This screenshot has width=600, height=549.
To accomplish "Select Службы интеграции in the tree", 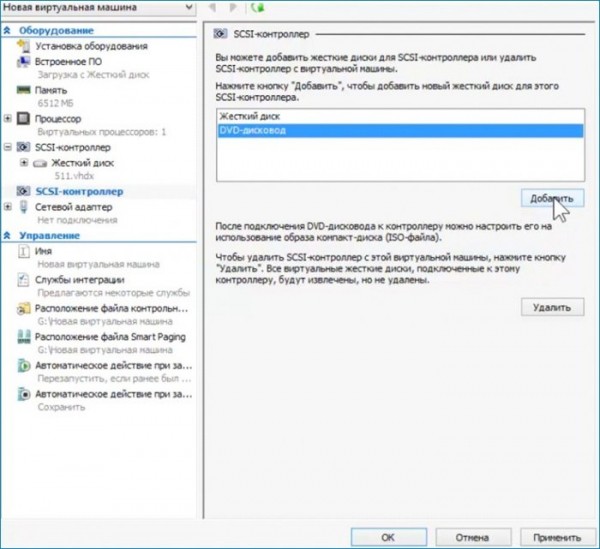I will point(80,280).
